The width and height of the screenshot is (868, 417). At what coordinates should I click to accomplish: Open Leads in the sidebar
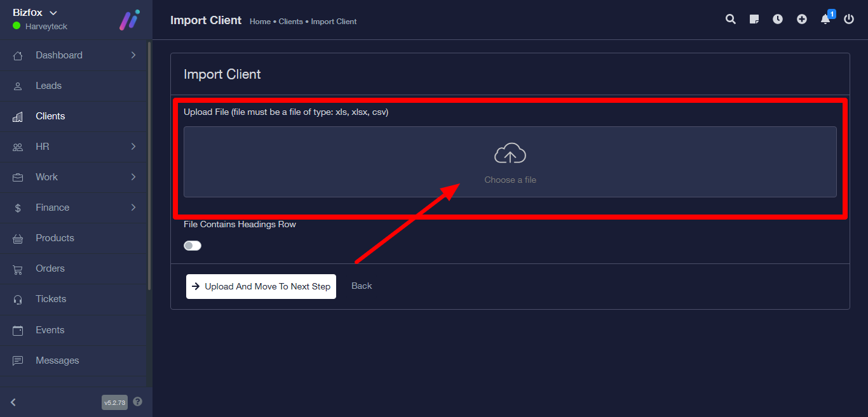(48, 86)
